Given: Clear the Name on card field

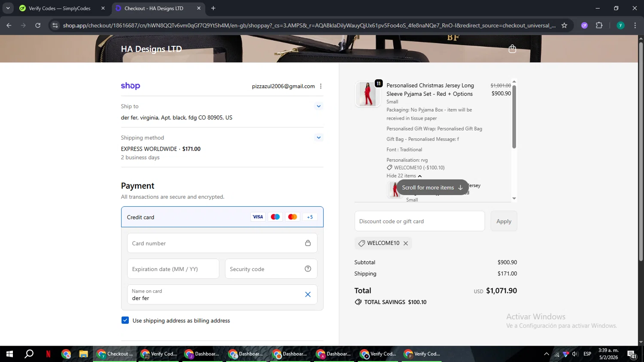Looking at the screenshot, I should (308, 294).
